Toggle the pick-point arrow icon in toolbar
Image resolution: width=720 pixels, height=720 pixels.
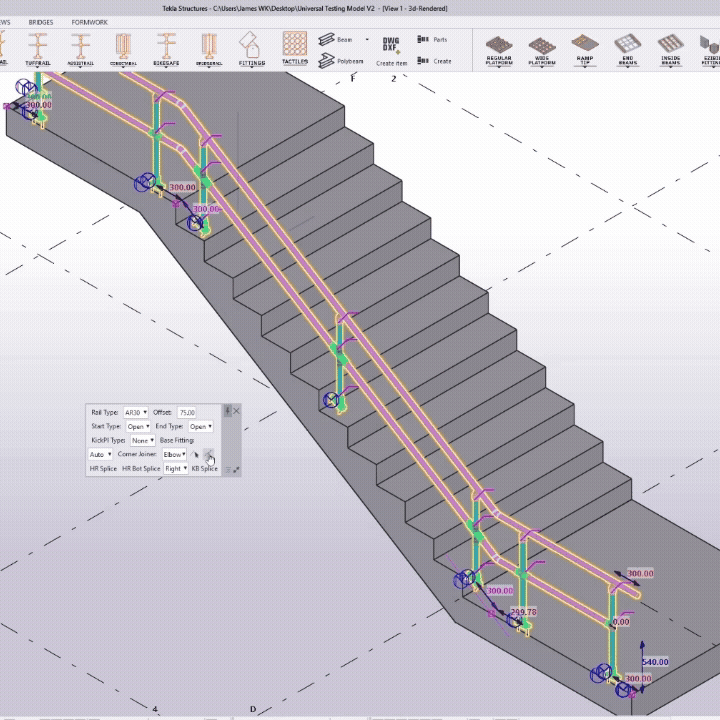pos(197,455)
